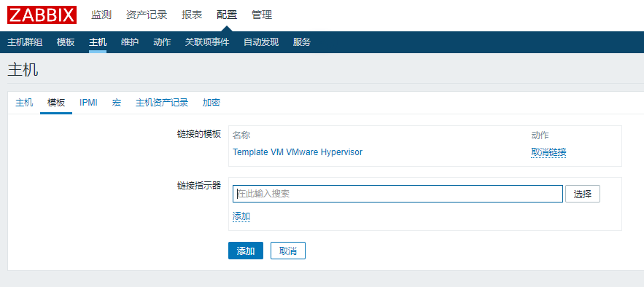Open the 配置 top menu
The height and width of the screenshot is (287, 644).
tap(227, 15)
